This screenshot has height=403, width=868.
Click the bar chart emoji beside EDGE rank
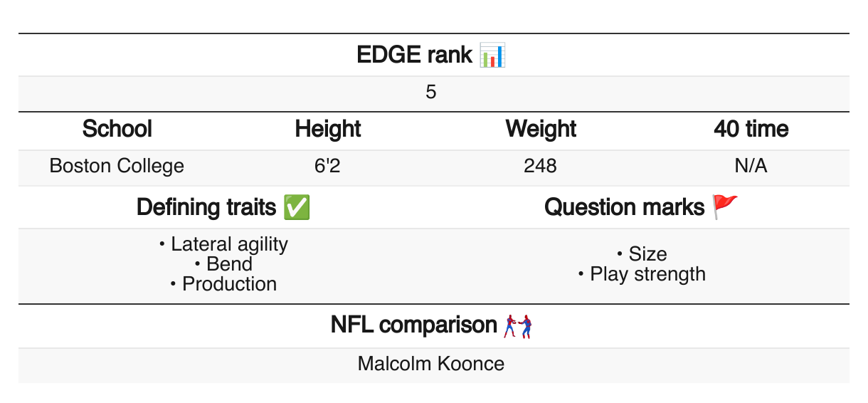click(x=492, y=55)
